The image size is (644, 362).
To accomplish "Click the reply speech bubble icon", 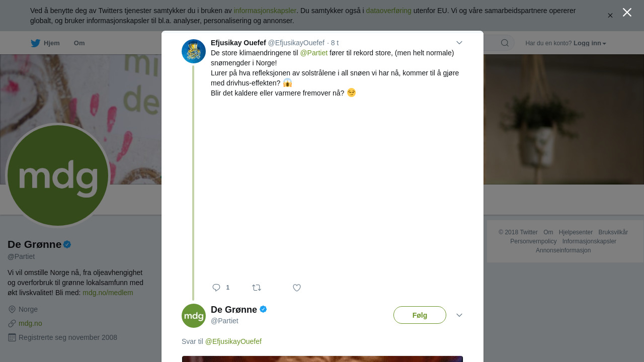I will pos(216,288).
